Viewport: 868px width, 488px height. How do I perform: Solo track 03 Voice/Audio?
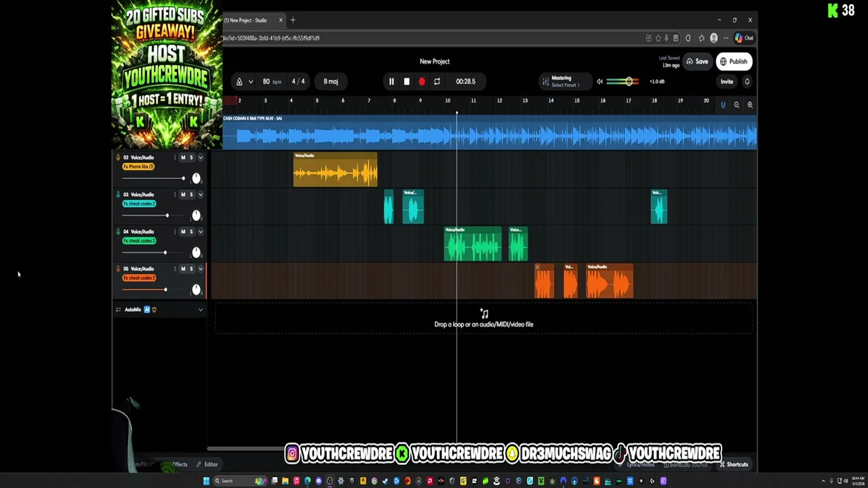(x=191, y=195)
